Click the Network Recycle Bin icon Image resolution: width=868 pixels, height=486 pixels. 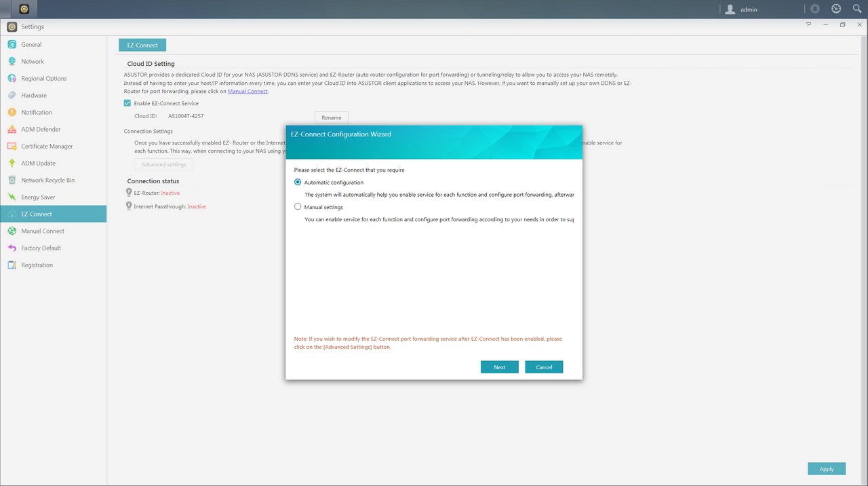pos(12,180)
